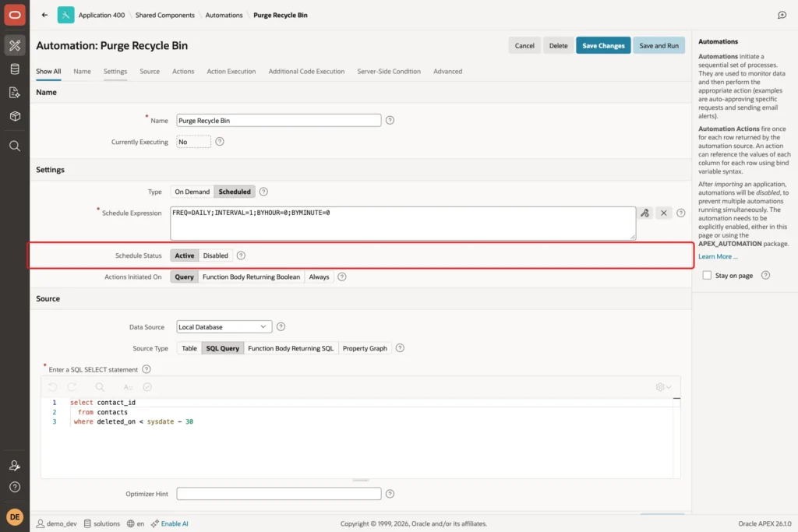Switch to the Advanced tab
This screenshot has height=532, width=798.
448,71
